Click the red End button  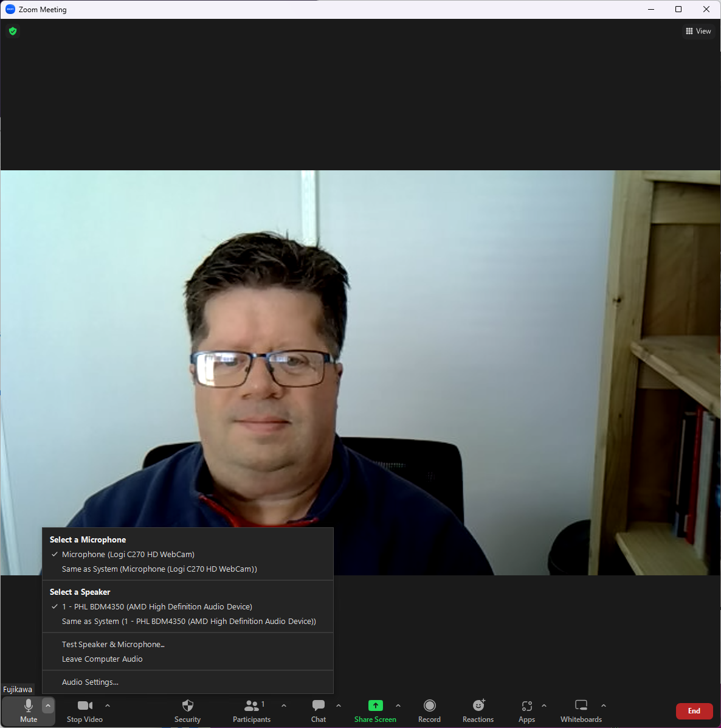click(694, 711)
